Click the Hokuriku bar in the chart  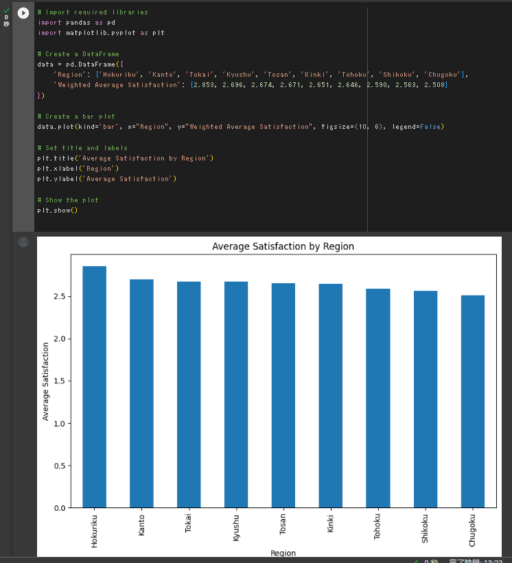click(94, 387)
